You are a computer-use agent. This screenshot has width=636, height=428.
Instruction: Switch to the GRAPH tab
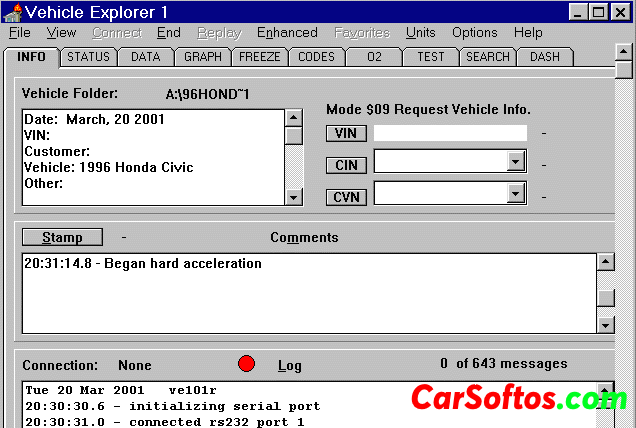(x=203, y=57)
